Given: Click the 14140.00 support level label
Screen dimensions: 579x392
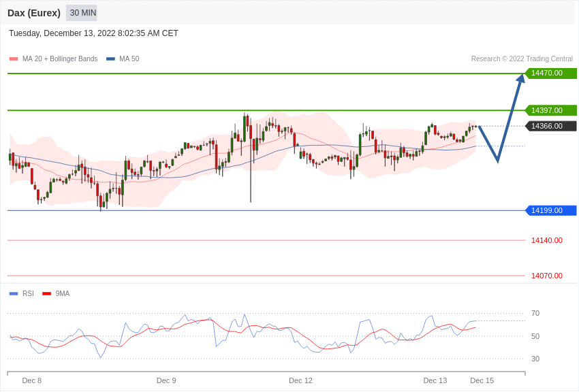Looking at the screenshot, I should click(547, 240).
